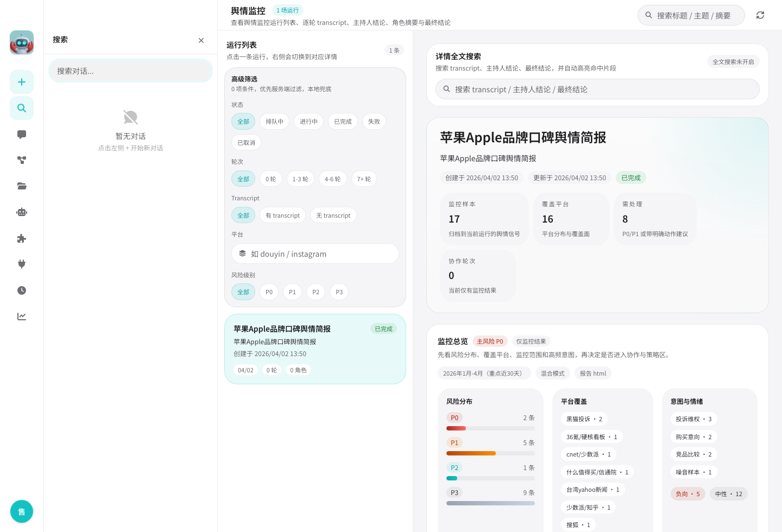Click the platform filter input douyin / instagram
The height and width of the screenshot is (532, 782).
coord(315,254)
